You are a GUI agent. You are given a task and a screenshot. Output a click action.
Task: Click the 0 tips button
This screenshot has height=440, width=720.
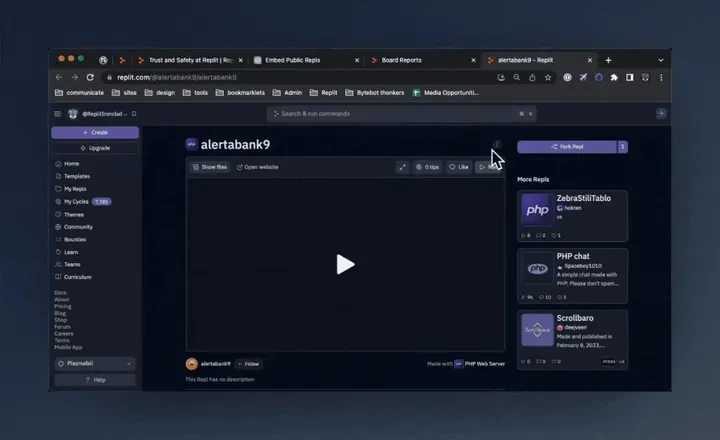(x=428, y=167)
